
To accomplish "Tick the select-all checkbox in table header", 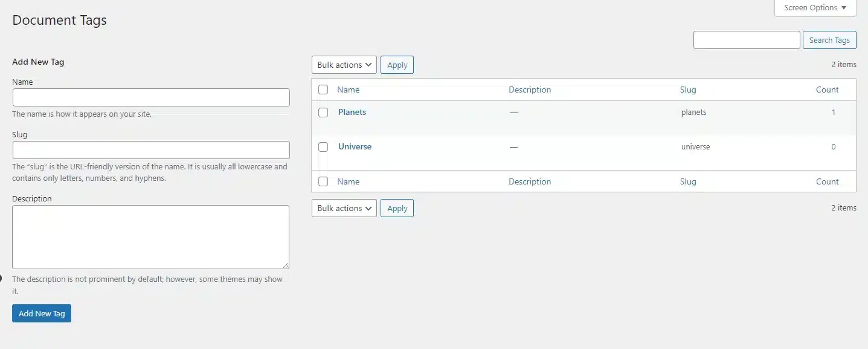I will click(x=323, y=90).
